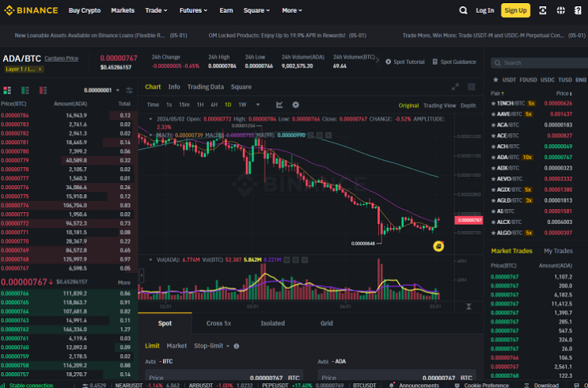The height and width of the screenshot is (388, 588).
Task: Show only buy orders in order book
Action: [25, 90]
